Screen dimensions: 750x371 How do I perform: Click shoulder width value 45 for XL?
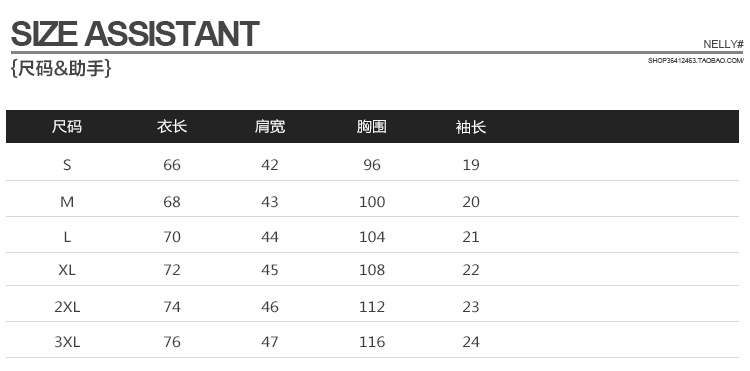coord(270,270)
